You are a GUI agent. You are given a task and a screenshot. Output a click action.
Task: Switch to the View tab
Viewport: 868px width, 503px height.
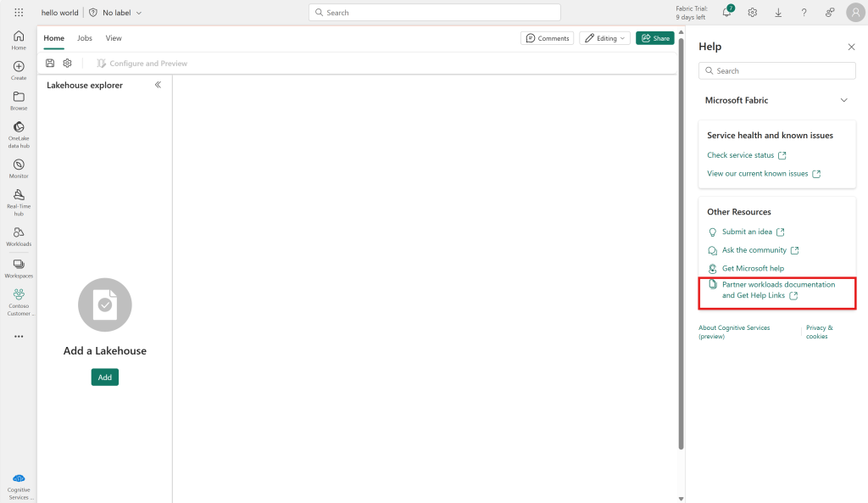[x=113, y=38]
